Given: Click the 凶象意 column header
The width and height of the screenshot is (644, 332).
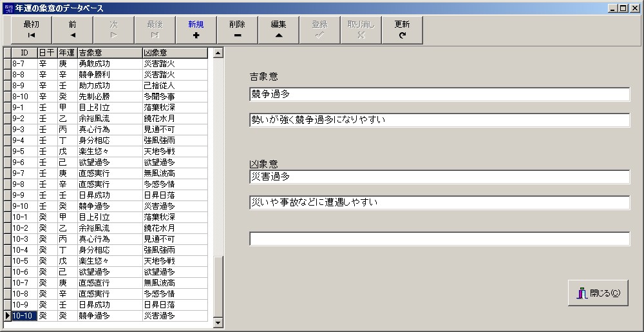Looking at the screenshot, I should 175,53.
